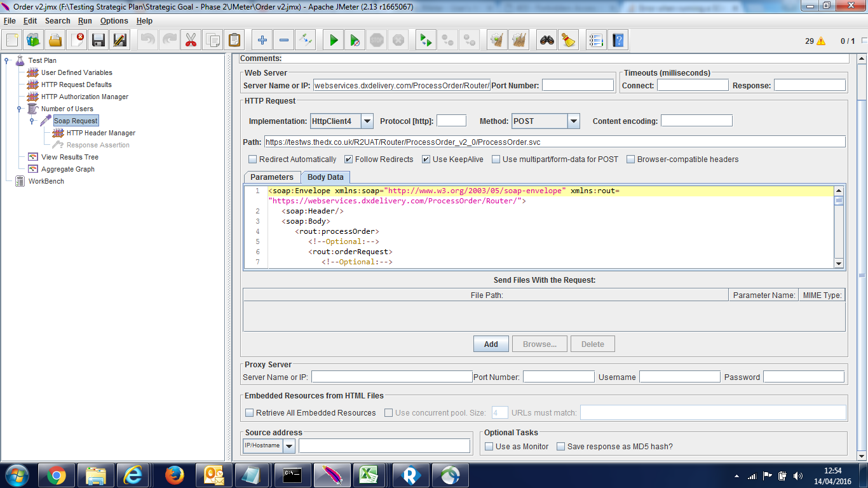
Task: Uncheck the Use KeepAlive checkbox
Action: click(426, 159)
